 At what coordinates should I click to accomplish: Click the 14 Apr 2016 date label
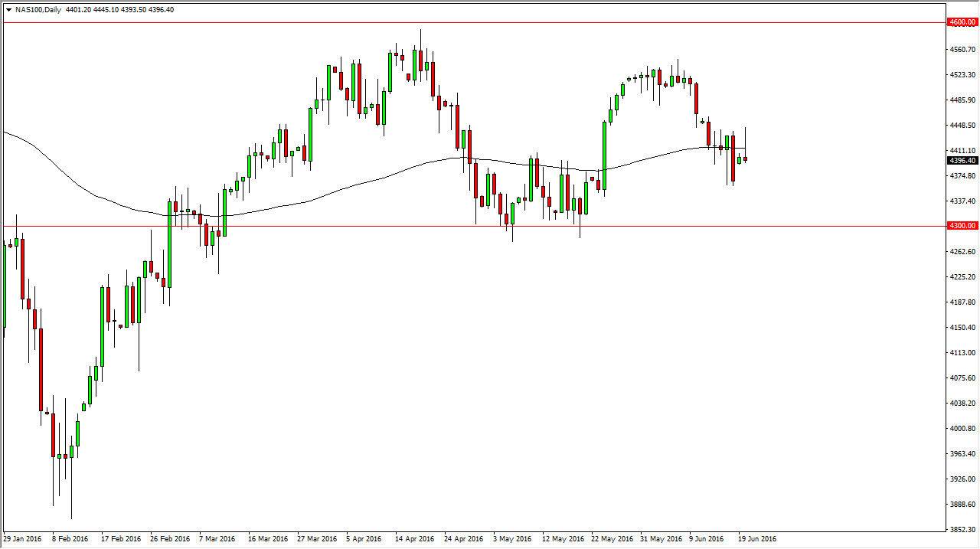pyautogui.click(x=413, y=539)
